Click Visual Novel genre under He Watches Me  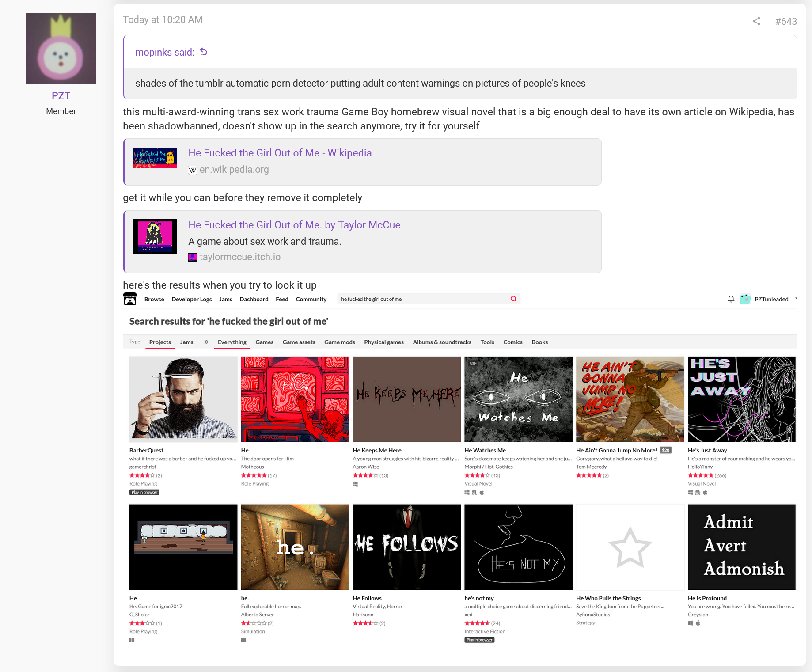click(x=478, y=484)
